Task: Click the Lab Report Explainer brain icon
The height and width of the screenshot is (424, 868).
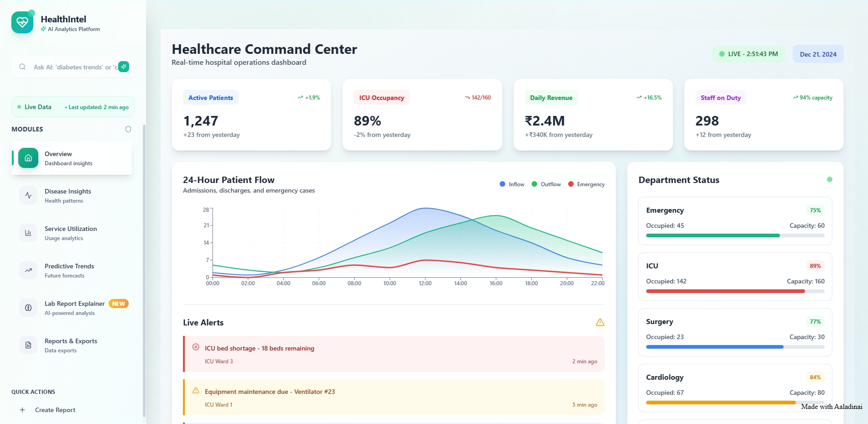Action: [x=28, y=308]
